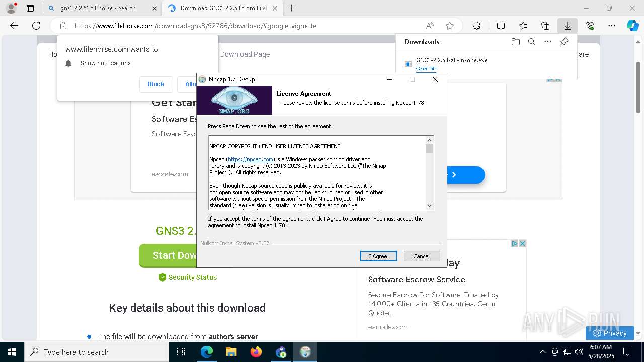
Task: Click the taskbar search box
Action: pos(97,352)
